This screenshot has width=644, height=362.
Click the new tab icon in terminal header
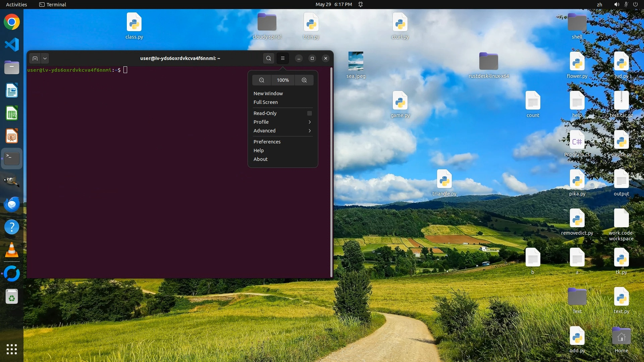point(35,58)
